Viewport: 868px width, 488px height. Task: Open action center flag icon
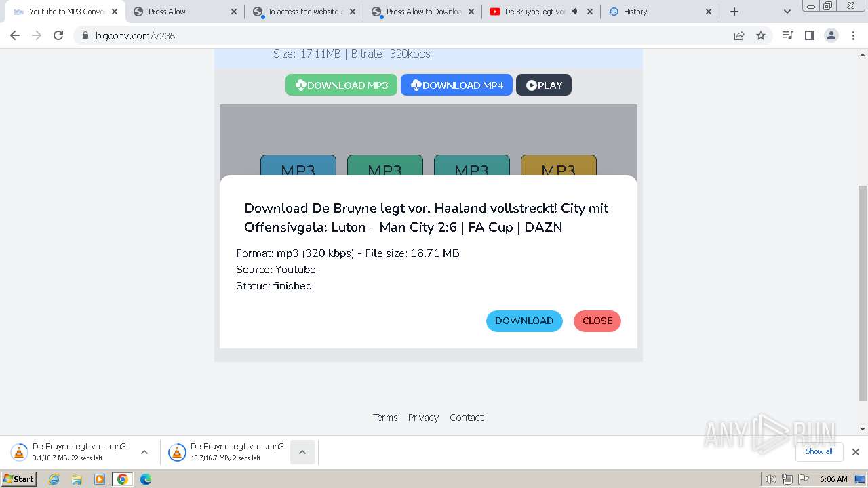[803, 479]
